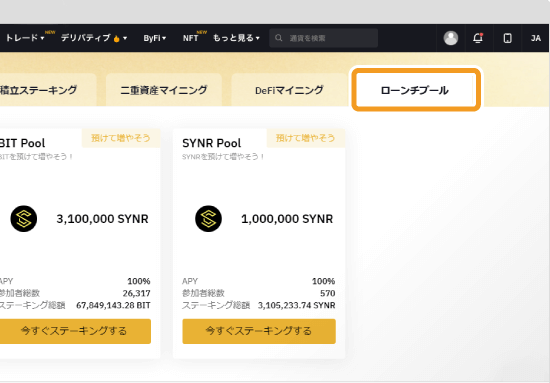Click the 3,105,233.74 SYNR staking total
The image size is (550, 383).
coord(296,305)
